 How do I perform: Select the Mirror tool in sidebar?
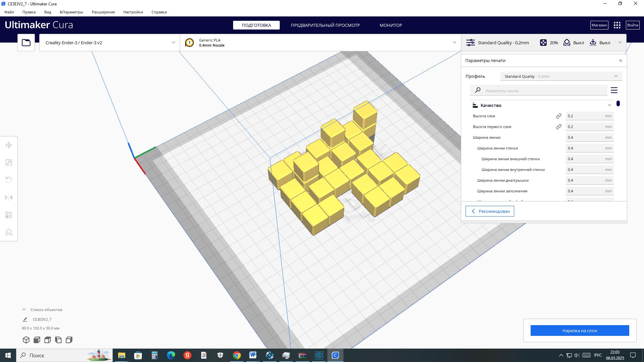[x=9, y=197]
